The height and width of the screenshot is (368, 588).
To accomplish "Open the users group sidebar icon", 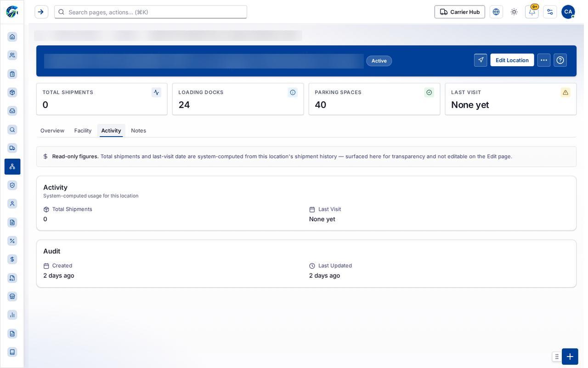I will point(12,55).
